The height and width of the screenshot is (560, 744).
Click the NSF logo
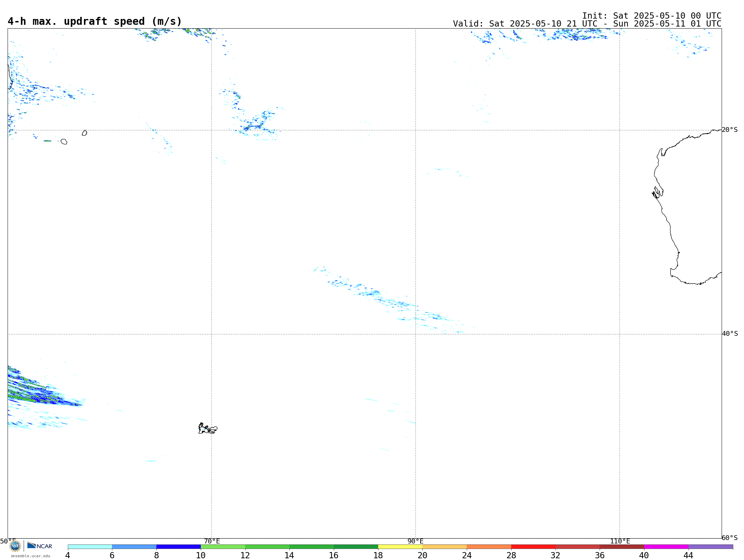tap(15, 546)
